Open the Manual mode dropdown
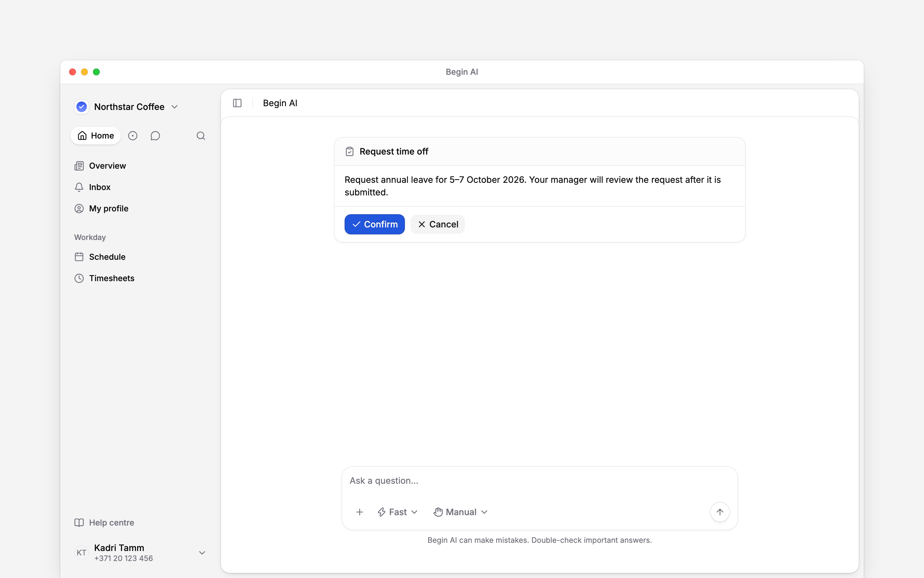Viewport: 924px width, 578px height. 460,512
